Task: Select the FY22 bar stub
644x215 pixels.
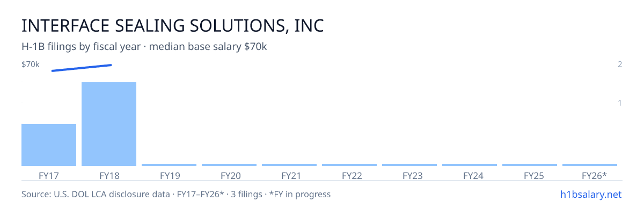Action: click(349, 165)
